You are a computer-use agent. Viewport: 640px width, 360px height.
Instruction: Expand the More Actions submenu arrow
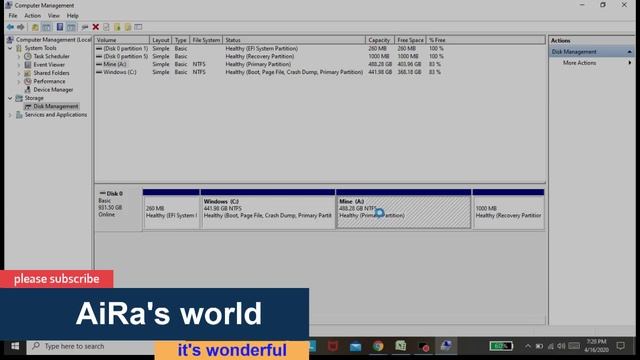(x=629, y=63)
